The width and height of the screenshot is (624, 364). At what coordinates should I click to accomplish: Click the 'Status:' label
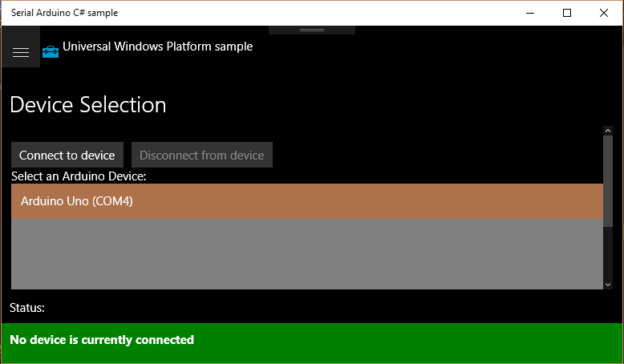click(x=27, y=308)
